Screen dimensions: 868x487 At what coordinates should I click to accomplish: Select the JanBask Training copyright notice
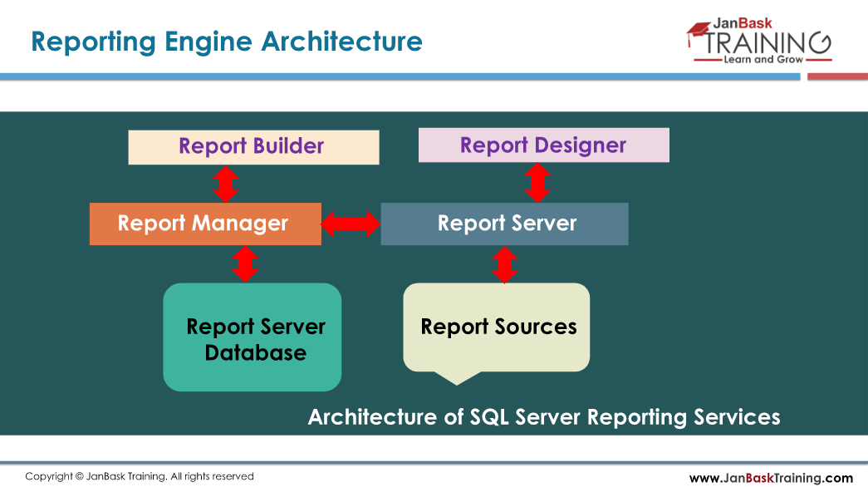pyautogui.click(x=138, y=476)
